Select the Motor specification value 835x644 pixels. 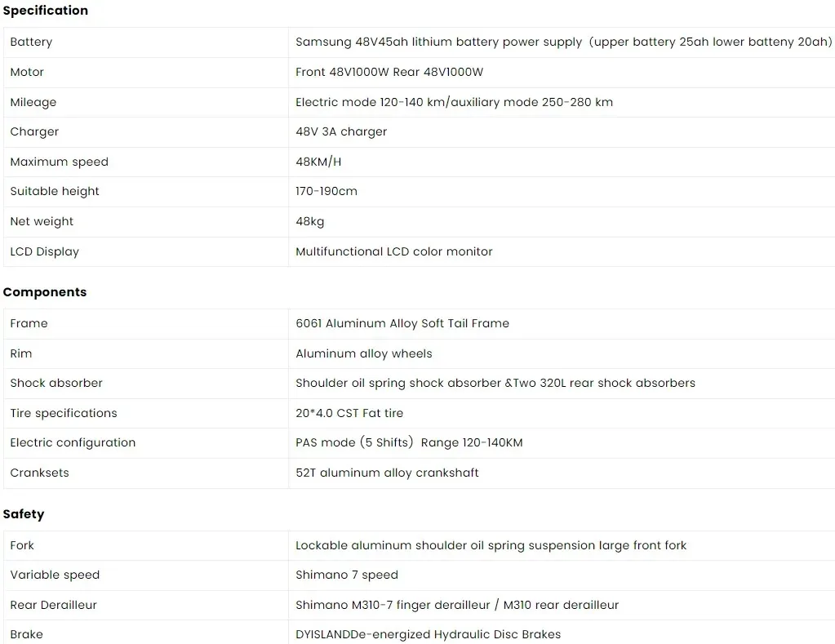tap(389, 72)
